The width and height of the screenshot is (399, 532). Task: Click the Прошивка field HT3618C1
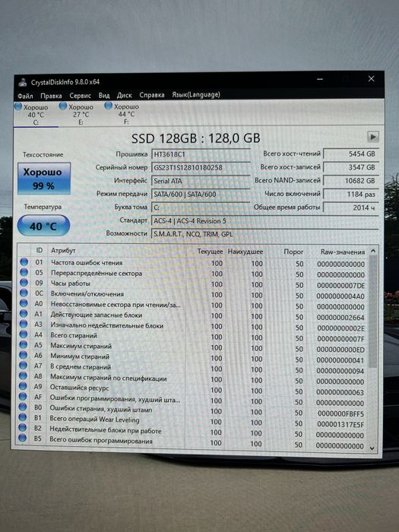point(201,154)
